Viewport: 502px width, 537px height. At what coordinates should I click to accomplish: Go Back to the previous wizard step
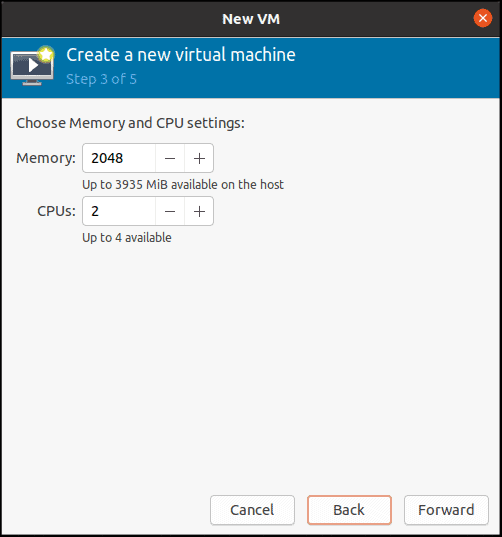pos(349,510)
